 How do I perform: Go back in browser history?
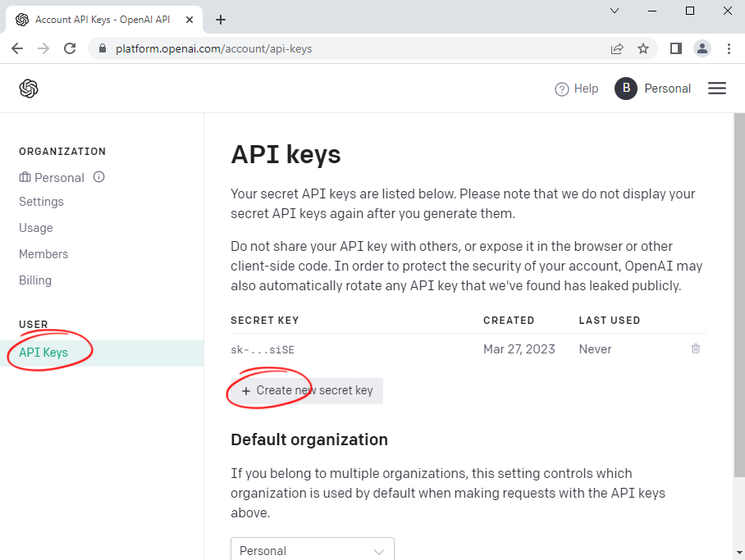17,48
